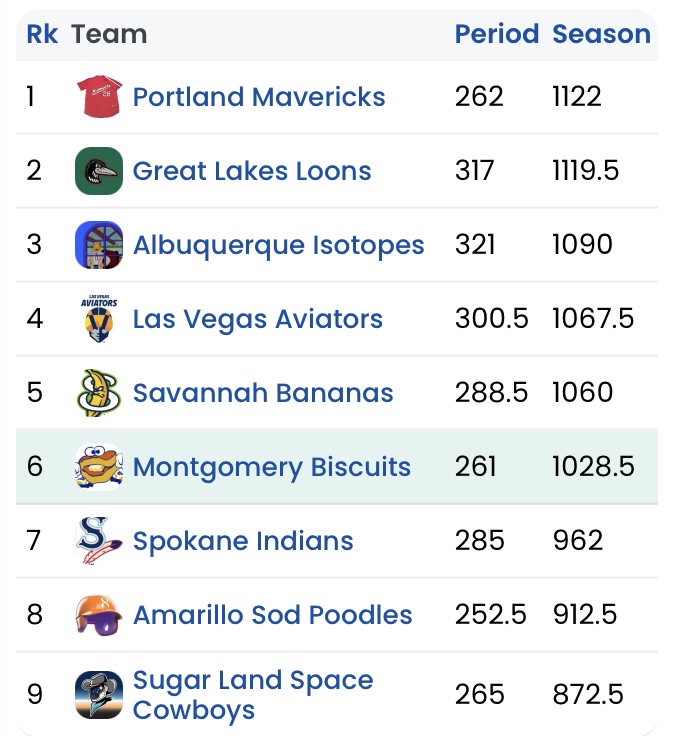The width and height of the screenshot is (675, 736).
Task: Click the Portland Mavericks red jersey logo
Action: click(x=99, y=96)
